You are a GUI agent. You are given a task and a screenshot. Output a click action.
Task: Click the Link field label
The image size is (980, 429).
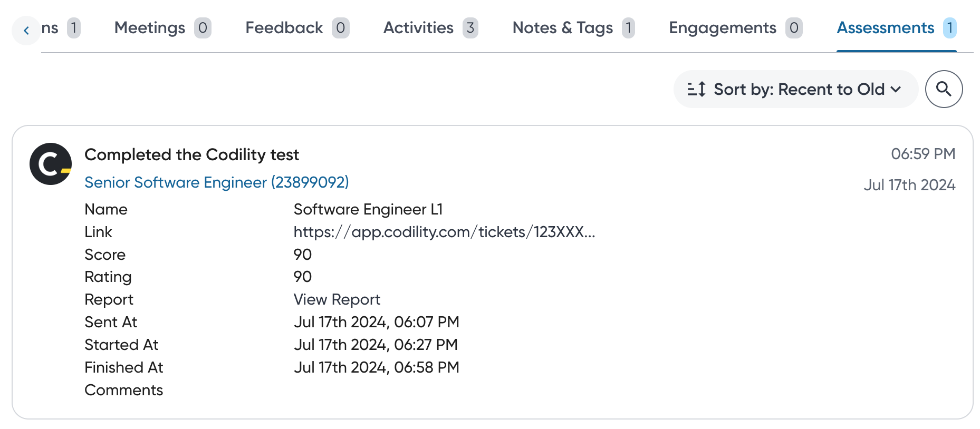pyautogui.click(x=99, y=232)
